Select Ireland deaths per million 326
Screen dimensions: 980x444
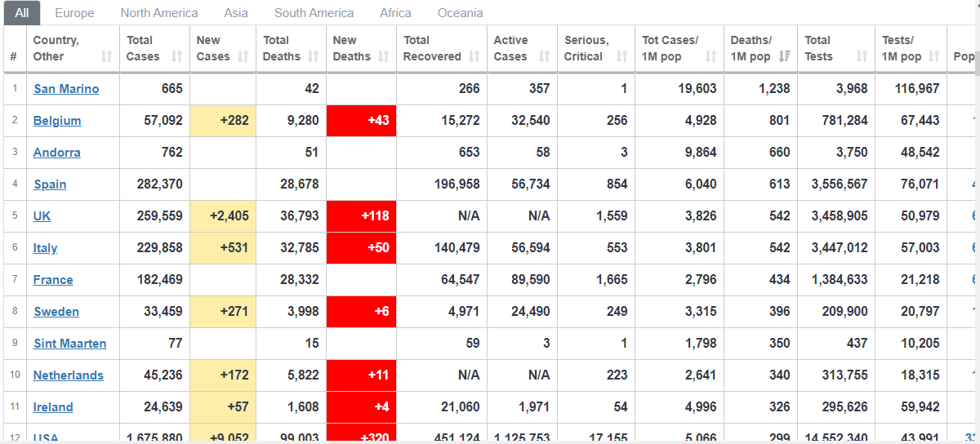click(780, 407)
